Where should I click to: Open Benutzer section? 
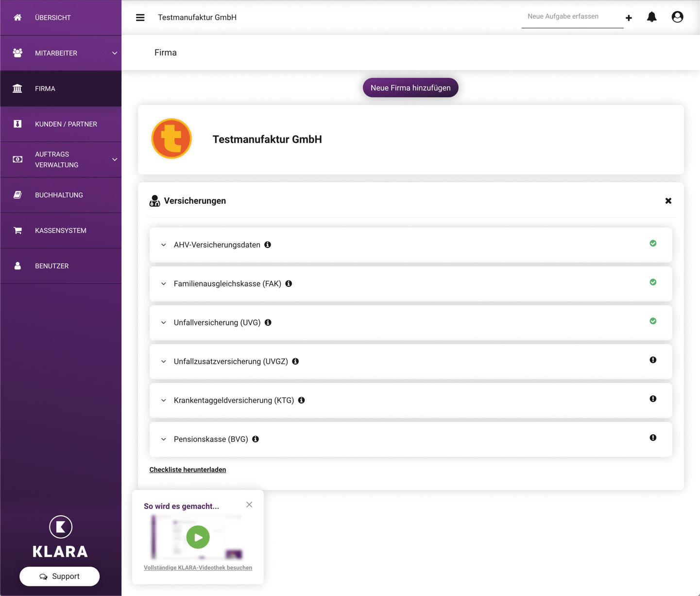61,266
